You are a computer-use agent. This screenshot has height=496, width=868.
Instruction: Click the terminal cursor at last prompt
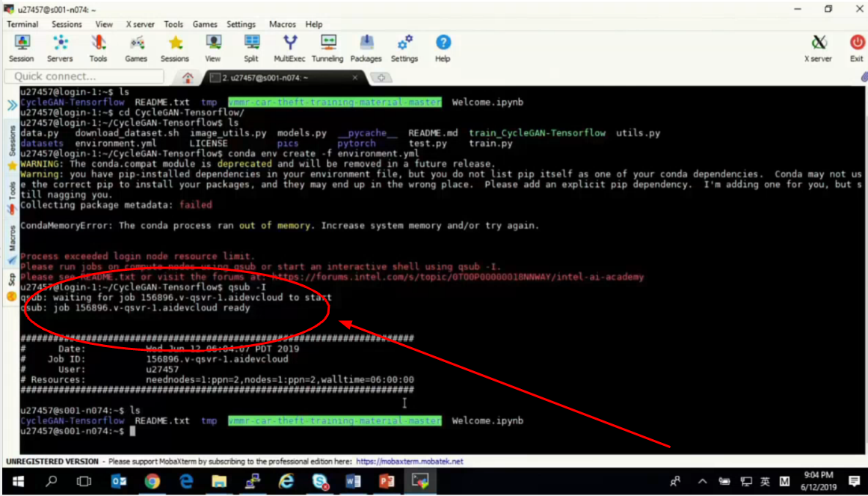coord(132,431)
